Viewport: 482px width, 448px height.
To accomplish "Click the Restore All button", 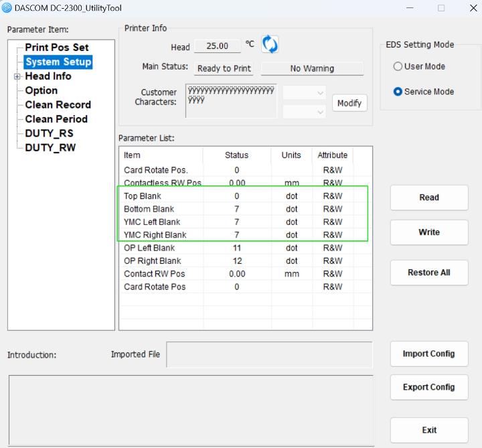I will 428,273.
